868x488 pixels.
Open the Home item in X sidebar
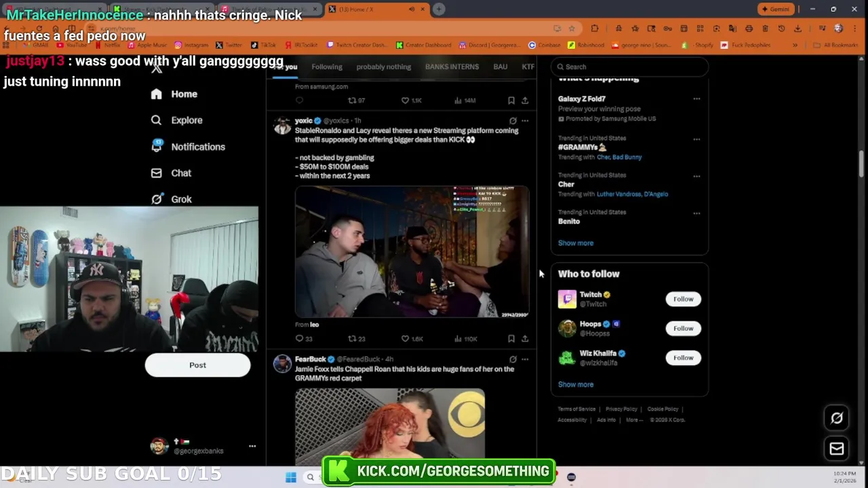[174, 94]
